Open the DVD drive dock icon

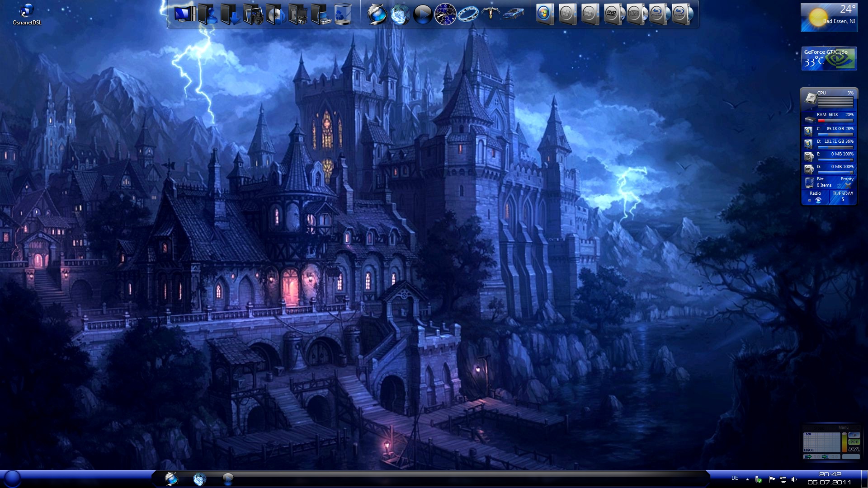613,14
